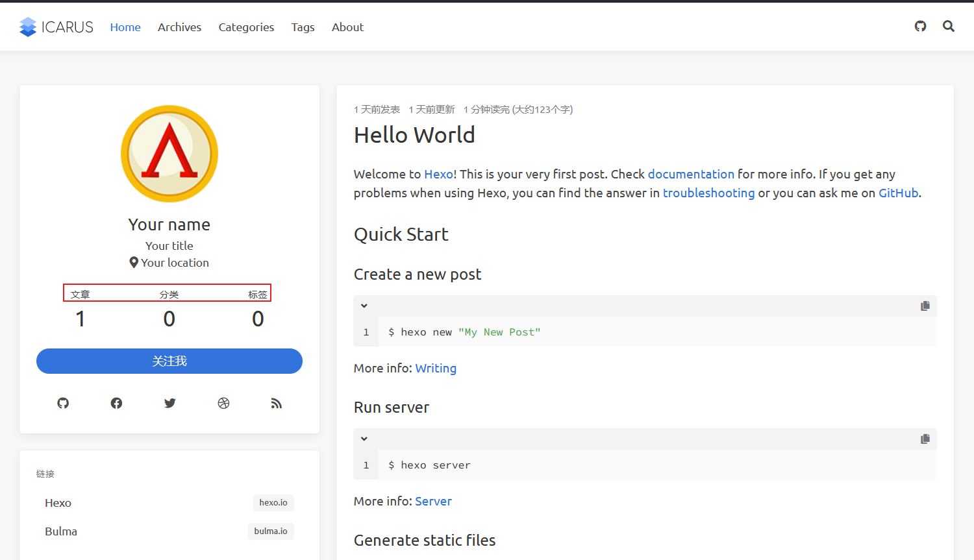The height and width of the screenshot is (560, 974).
Task: Open Tags page in navbar
Action: pos(303,27)
